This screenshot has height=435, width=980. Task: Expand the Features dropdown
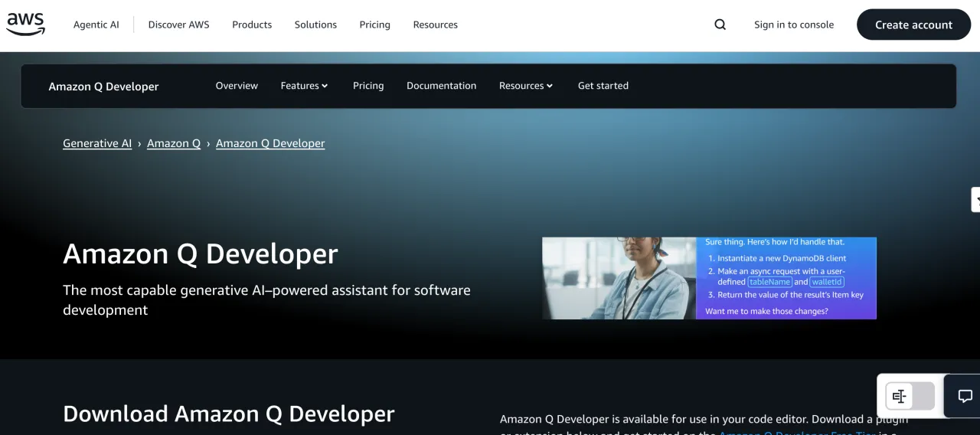click(x=304, y=86)
